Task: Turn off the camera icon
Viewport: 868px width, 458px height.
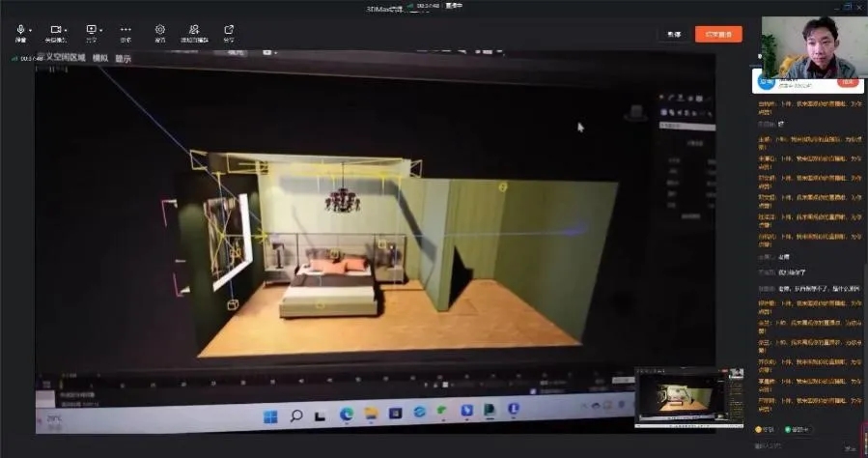Action: point(55,29)
